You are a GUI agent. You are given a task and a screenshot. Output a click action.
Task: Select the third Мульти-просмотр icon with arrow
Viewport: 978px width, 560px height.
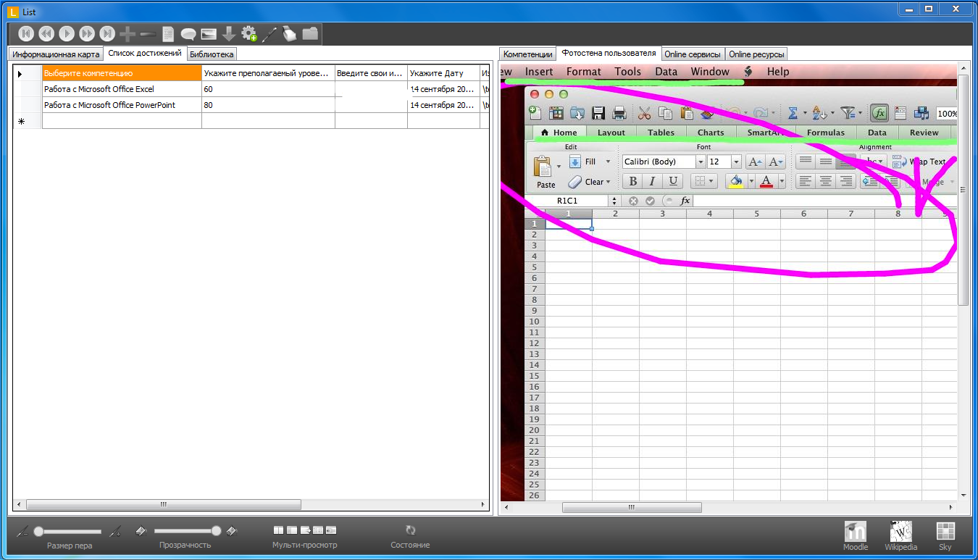click(305, 530)
